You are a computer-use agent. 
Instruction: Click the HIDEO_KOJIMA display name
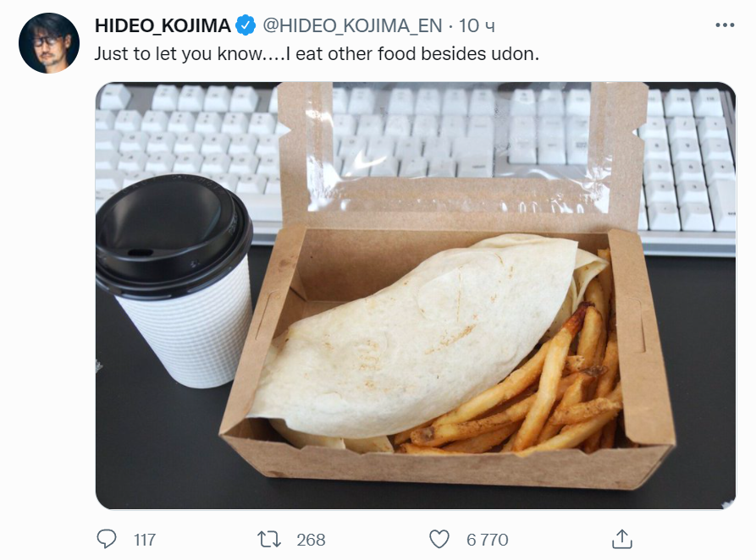coord(163,25)
